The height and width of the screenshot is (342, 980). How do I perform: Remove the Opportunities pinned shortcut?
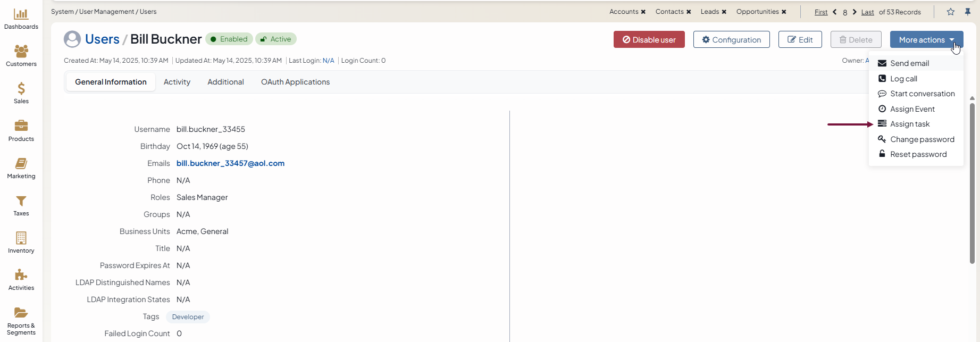784,12
